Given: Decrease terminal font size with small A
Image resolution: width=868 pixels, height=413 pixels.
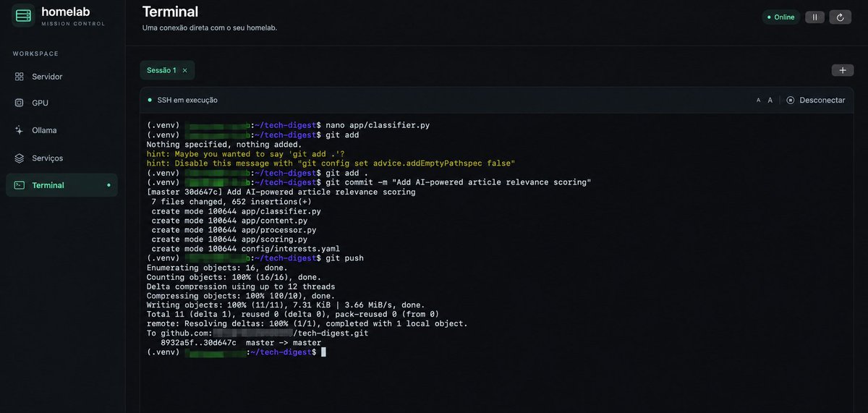Looking at the screenshot, I should click(x=758, y=101).
